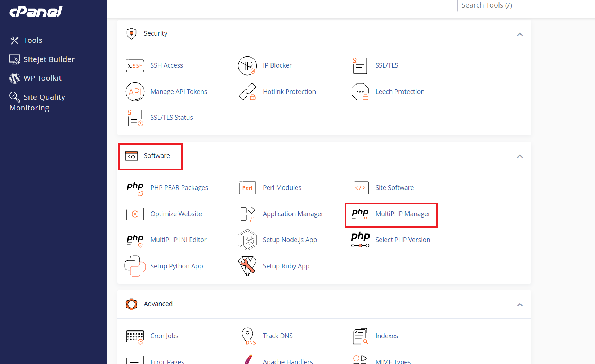Viewport: 595px width, 364px height.
Task: Open Sitejet Builder in the sidebar
Action: 42,59
